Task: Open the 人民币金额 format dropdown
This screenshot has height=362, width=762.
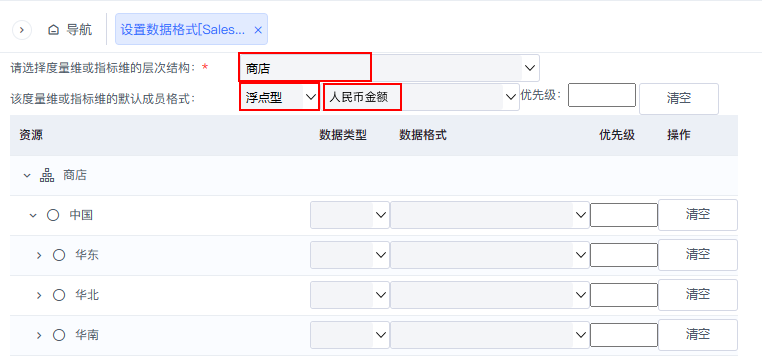Action: point(421,97)
